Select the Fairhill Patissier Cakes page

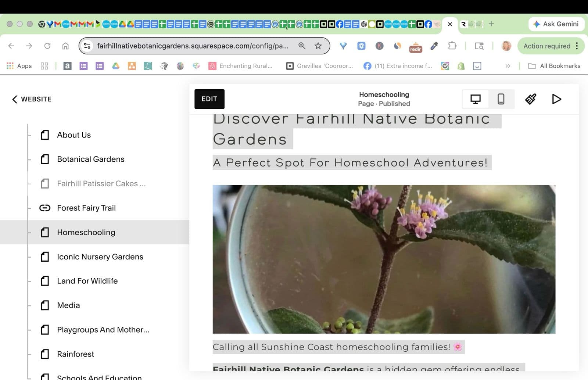101,183
